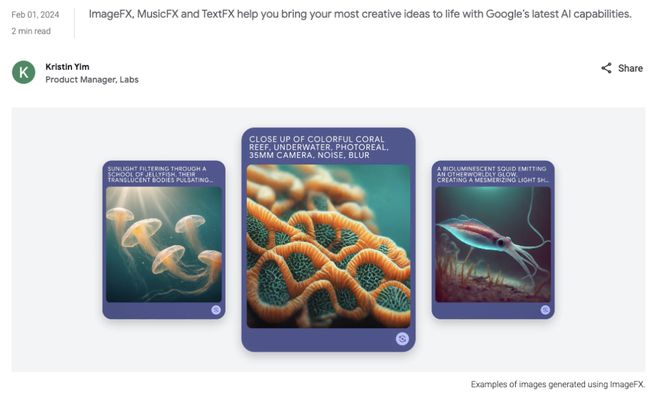Click the regenerate icon on the jellyfish card
660x400 pixels.
(x=216, y=310)
